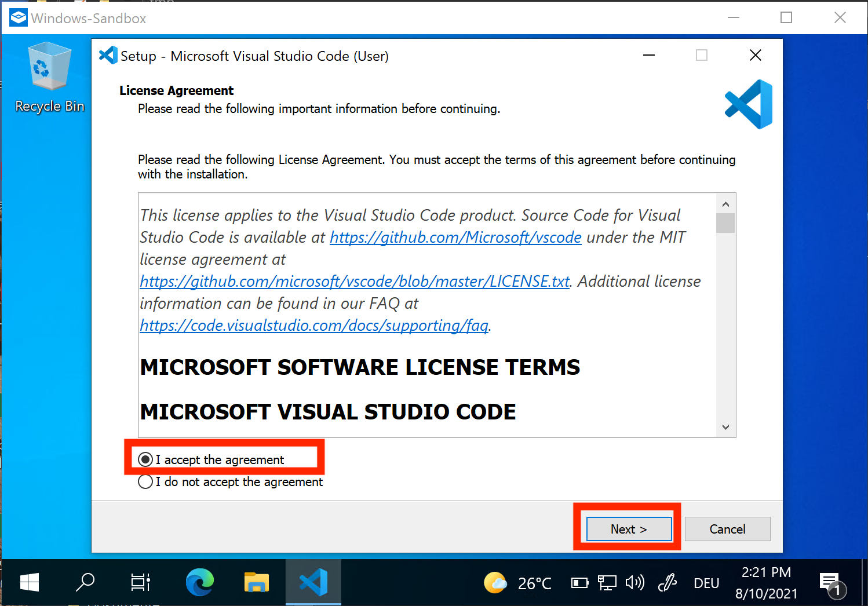The width and height of the screenshot is (868, 606).
Task: Click the Next > button
Action: [629, 529]
